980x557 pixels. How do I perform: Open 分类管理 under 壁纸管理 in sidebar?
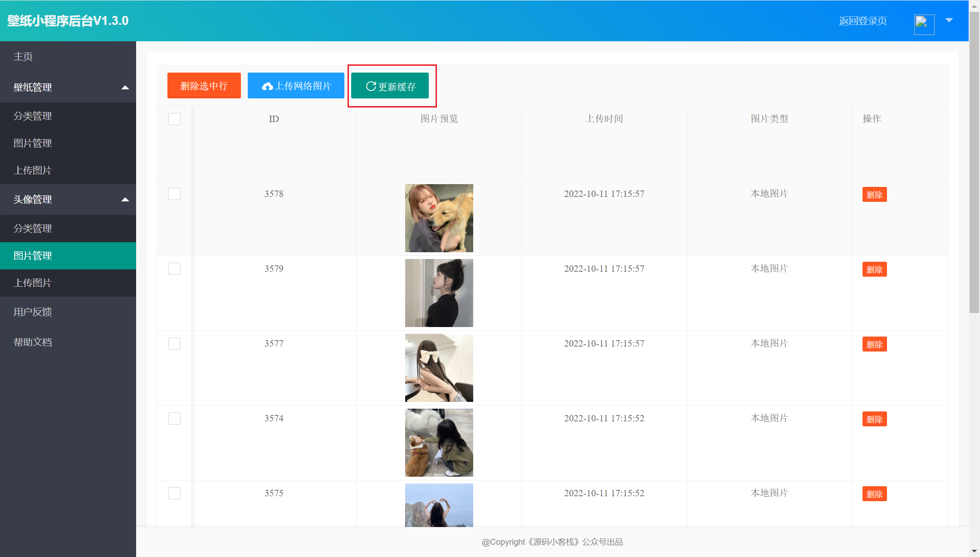click(33, 116)
